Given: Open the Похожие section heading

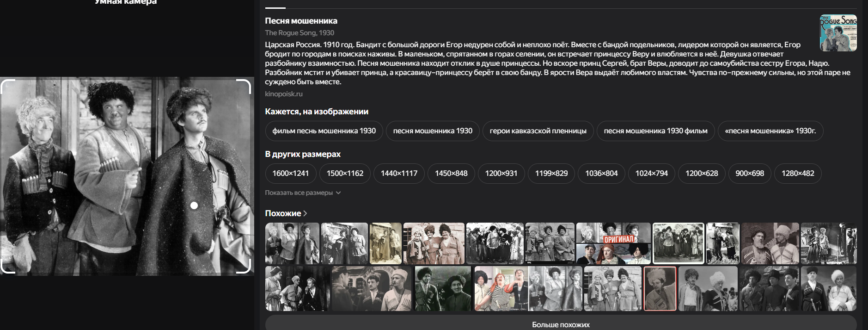Looking at the screenshot, I should click(286, 213).
